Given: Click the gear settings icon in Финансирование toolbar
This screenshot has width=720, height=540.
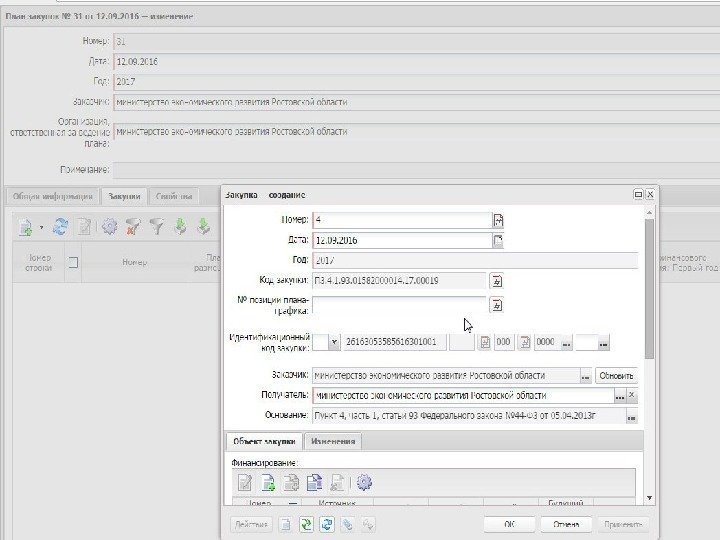Looking at the screenshot, I should (364, 482).
